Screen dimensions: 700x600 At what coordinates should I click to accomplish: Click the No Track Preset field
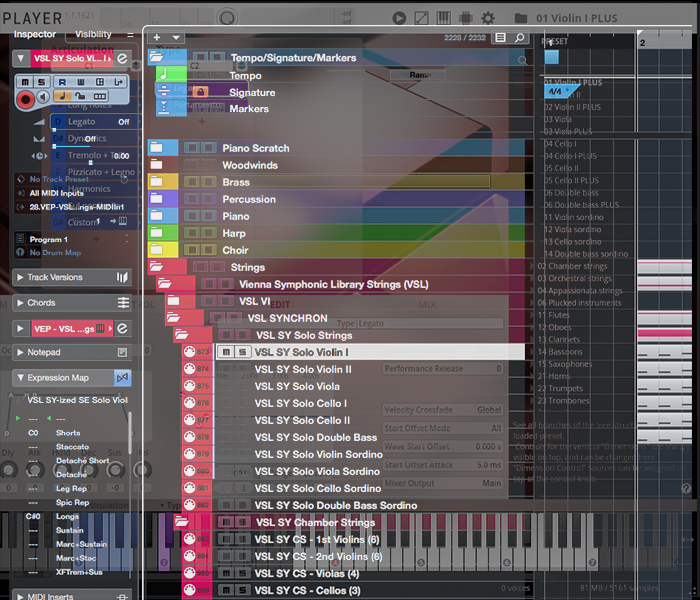tap(59, 179)
